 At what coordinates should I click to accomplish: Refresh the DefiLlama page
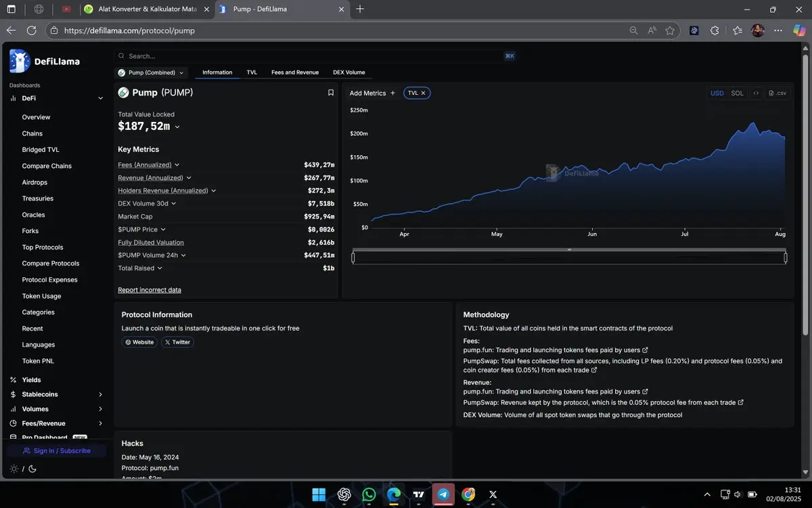coord(31,30)
